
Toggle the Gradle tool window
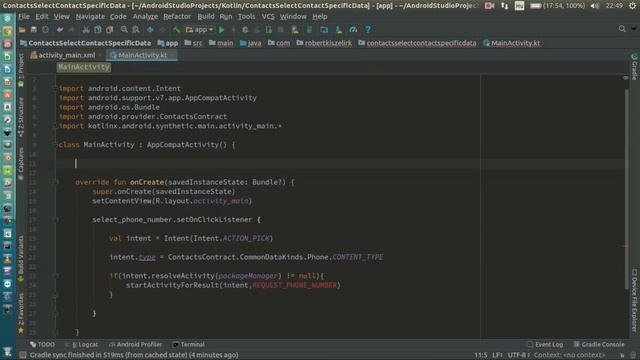click(x=634, y=66)
